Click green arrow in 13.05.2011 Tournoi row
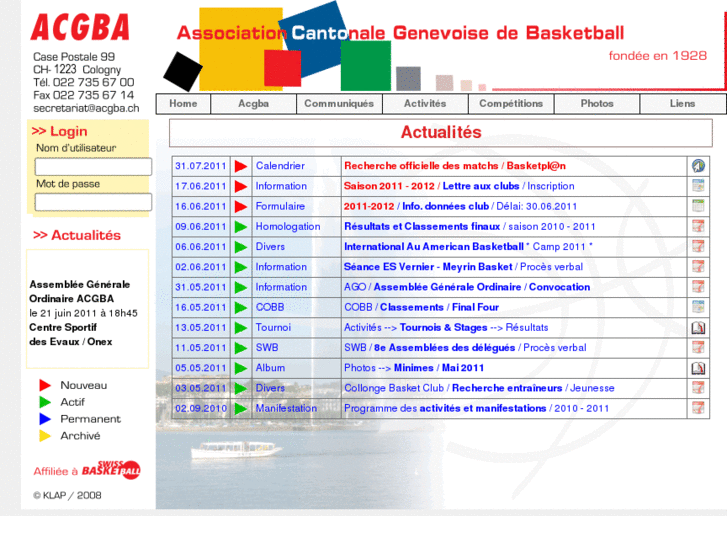This screenshot has height=545, width=727. [241, 328]
